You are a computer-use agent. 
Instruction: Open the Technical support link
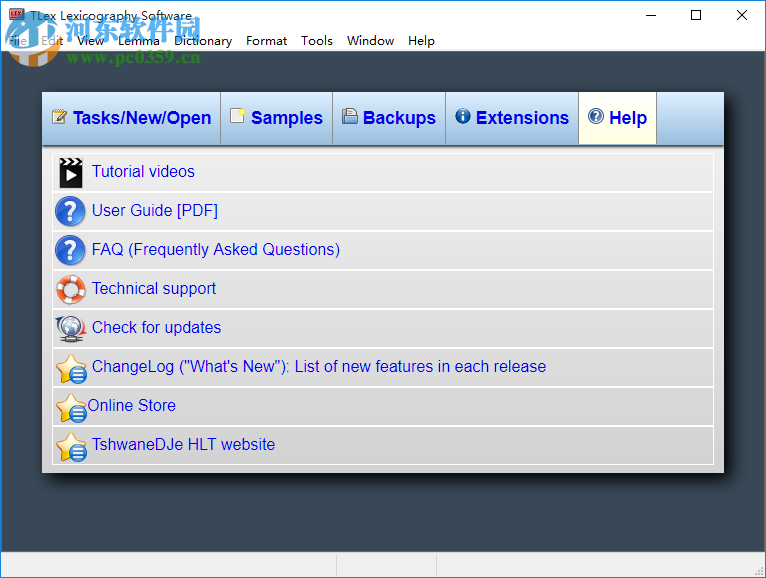click(x=154, y=289)
